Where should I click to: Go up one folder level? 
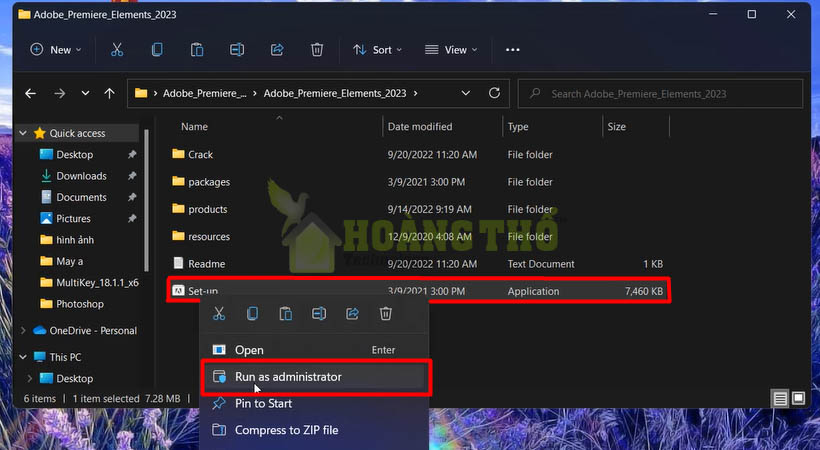click(x=110, y=93)
